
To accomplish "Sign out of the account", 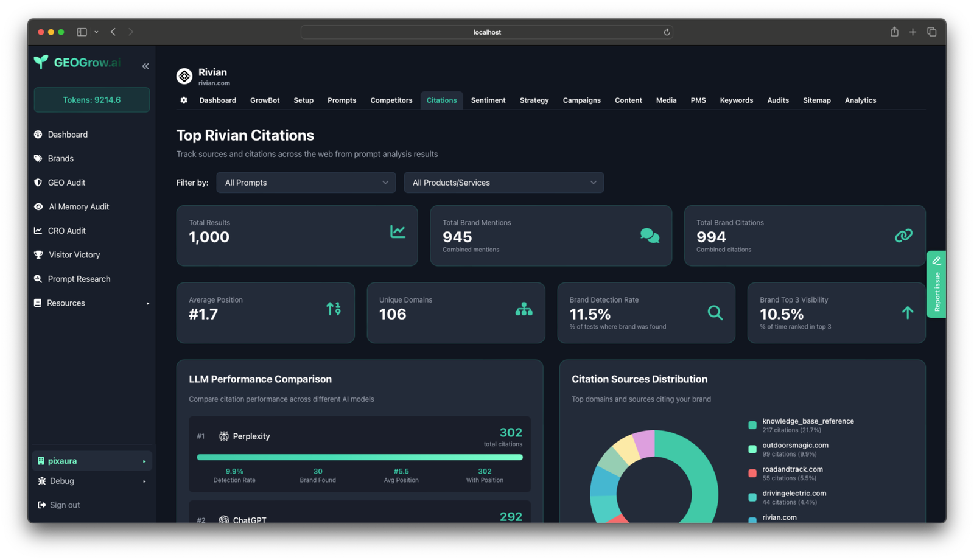I will coord(59,505).
